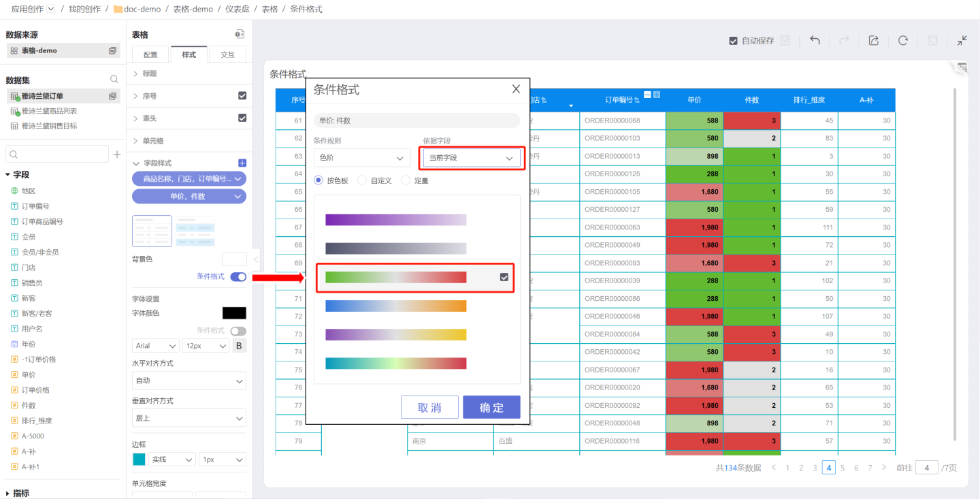
Task: Select the 自定义 radio option
Action: [362, 180]
